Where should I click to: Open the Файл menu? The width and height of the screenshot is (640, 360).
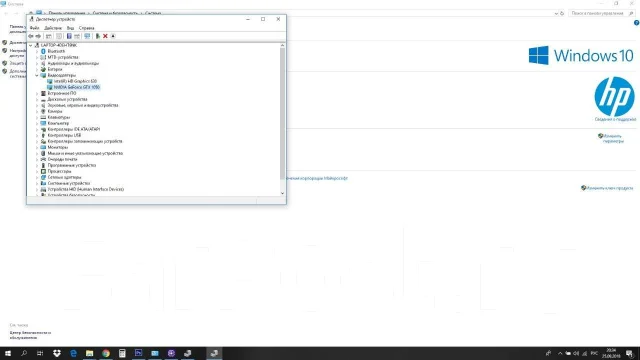coord(35,28)
